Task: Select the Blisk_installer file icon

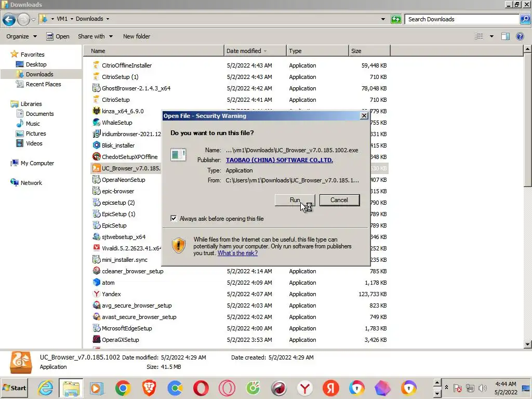Action: click(96, 145)
